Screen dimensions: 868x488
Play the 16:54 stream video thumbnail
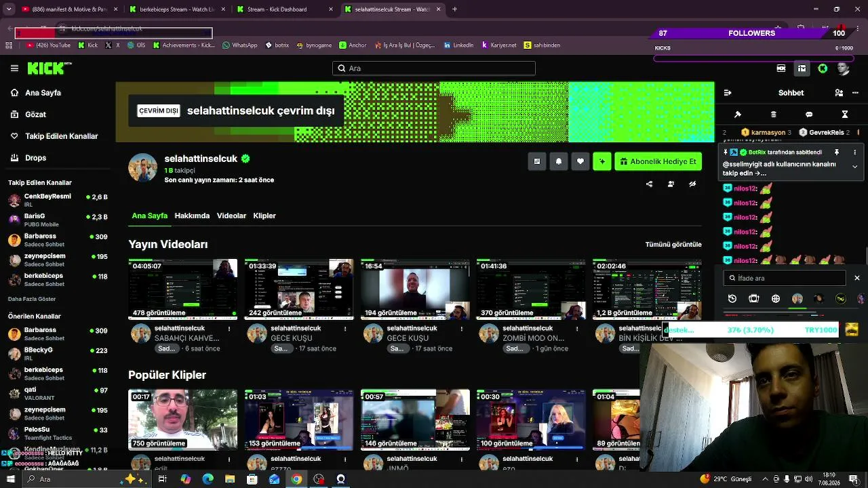(x=415, y=289)
